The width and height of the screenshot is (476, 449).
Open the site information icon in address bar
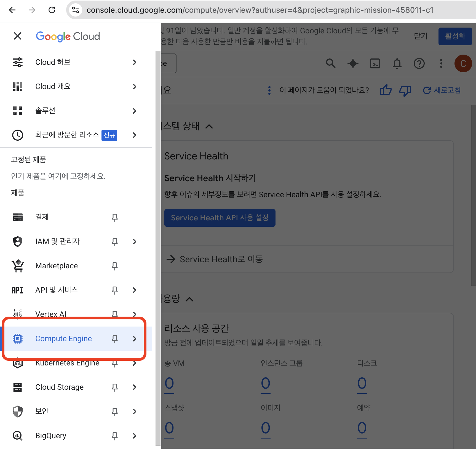pyautogui.click(x=75, y=10)
